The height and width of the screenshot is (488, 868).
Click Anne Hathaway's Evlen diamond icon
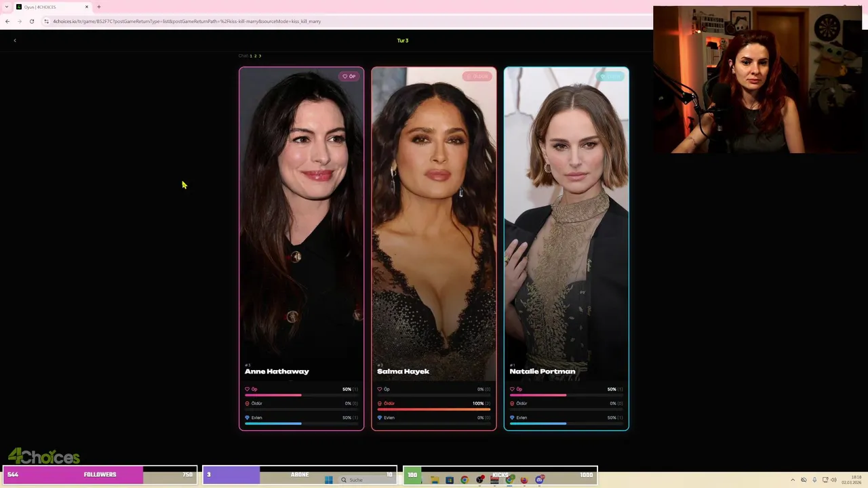coord(248,418)
